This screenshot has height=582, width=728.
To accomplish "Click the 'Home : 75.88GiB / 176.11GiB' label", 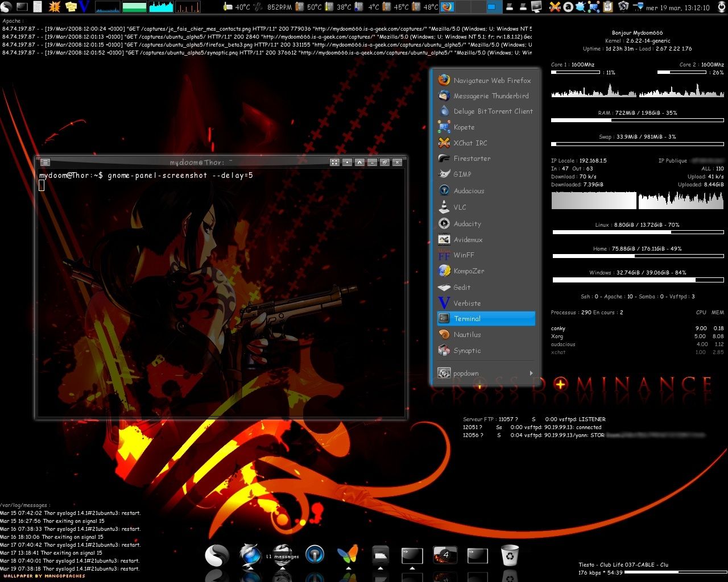I will [638, 249].
